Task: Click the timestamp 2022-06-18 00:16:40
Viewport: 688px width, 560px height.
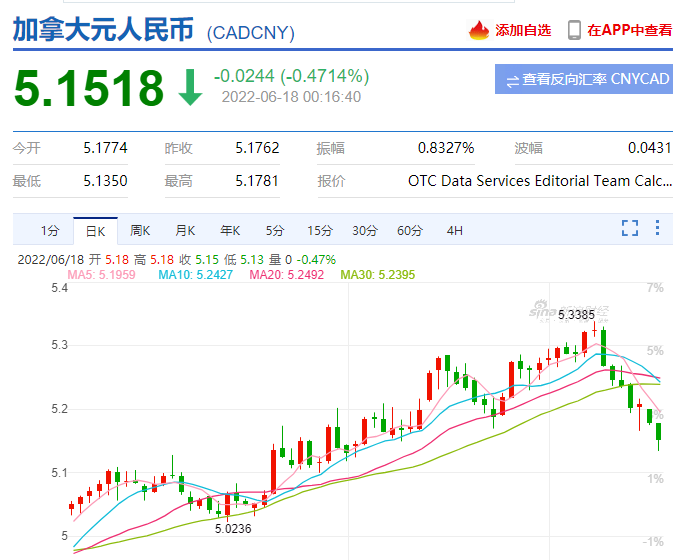Action: pyautogui.click(x=291, y=97)
